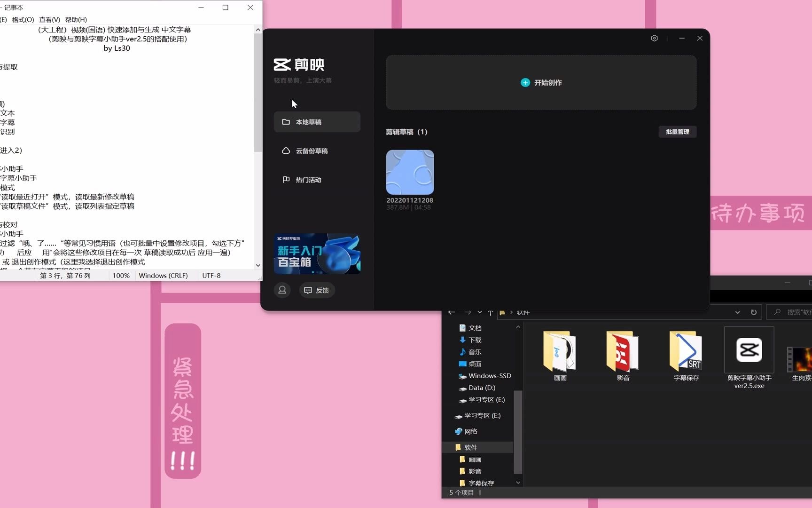Click 5 个项目 status bar text
Image resolution: width=812 pixels, height=508 pixels.
(x=461, y=492)
